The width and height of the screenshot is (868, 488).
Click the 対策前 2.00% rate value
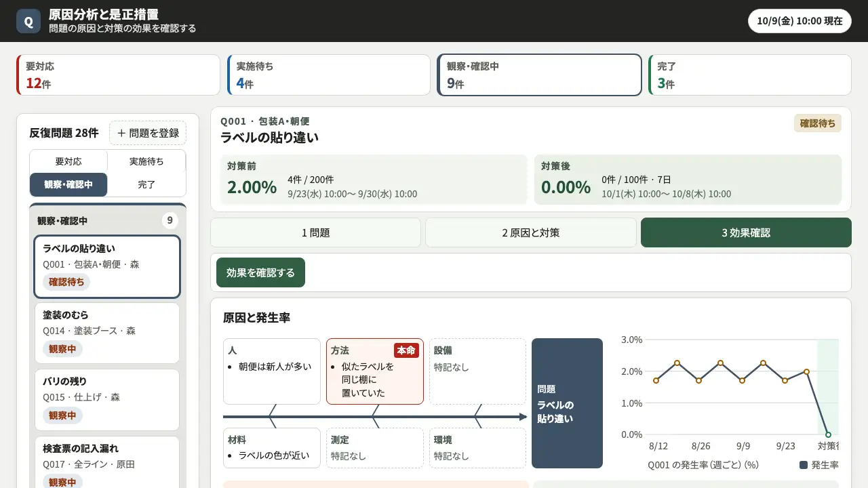tap(252, 187)
